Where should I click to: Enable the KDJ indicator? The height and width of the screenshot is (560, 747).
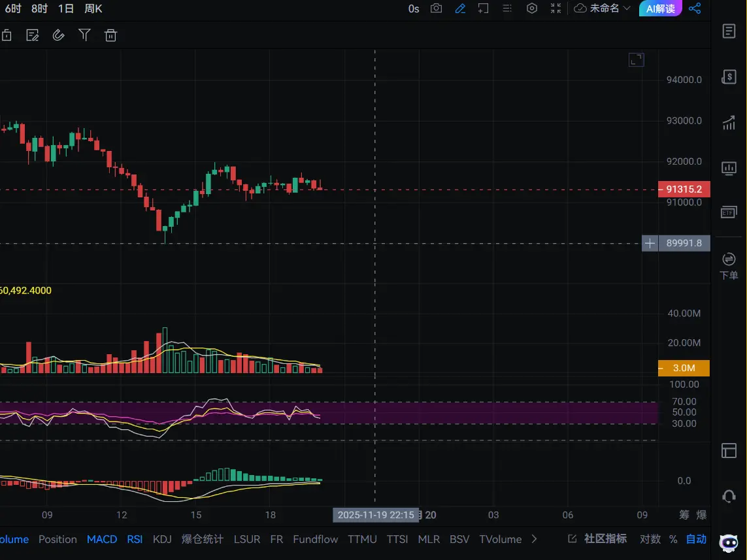(162, 539)
